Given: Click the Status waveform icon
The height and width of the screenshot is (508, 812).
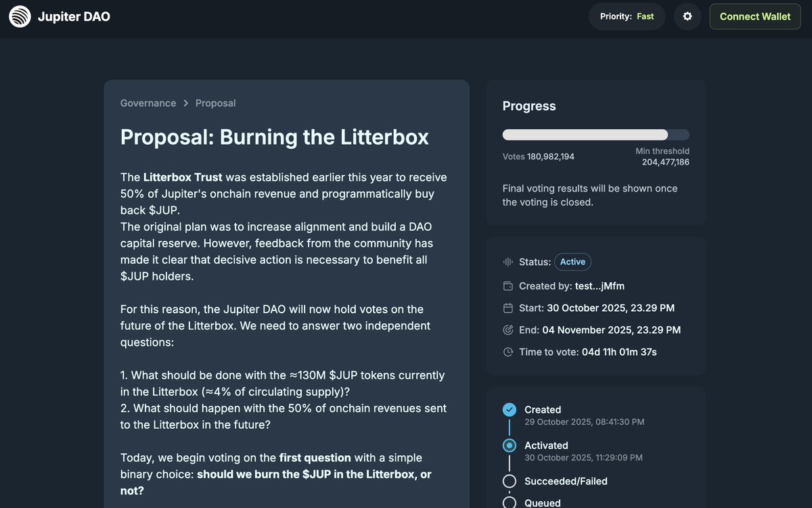Looking at the screenshot, I should click(508, 262).
